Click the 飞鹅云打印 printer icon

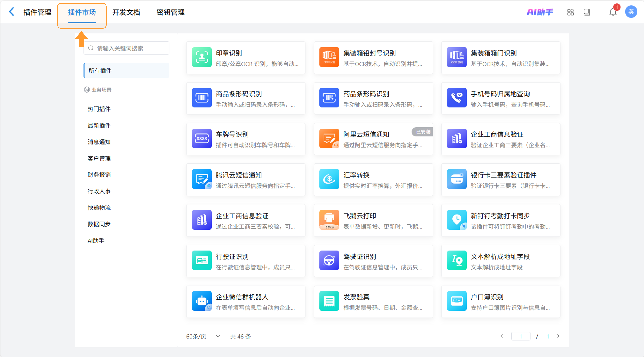coord(329,220)
